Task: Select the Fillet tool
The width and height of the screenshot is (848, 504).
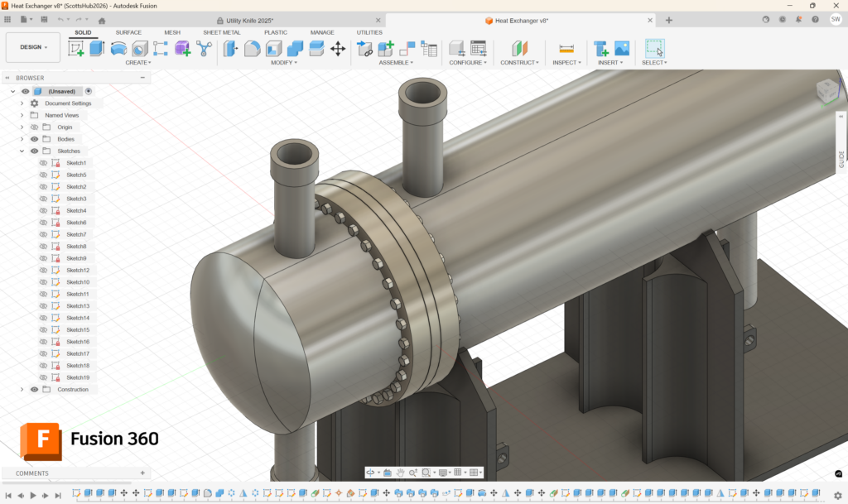Action: (x=252, y=49)
